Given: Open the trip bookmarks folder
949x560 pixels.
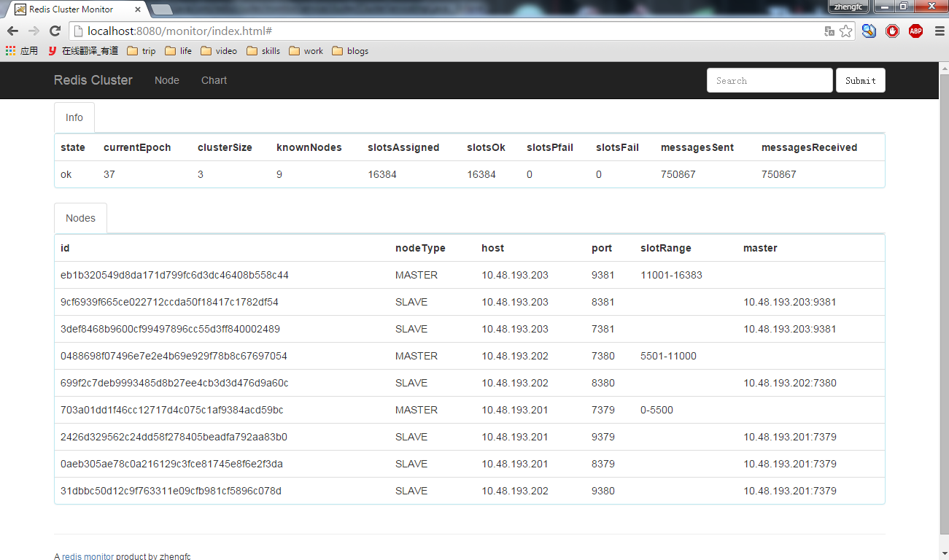Looking at the screenshot, I should pos(142,51).
